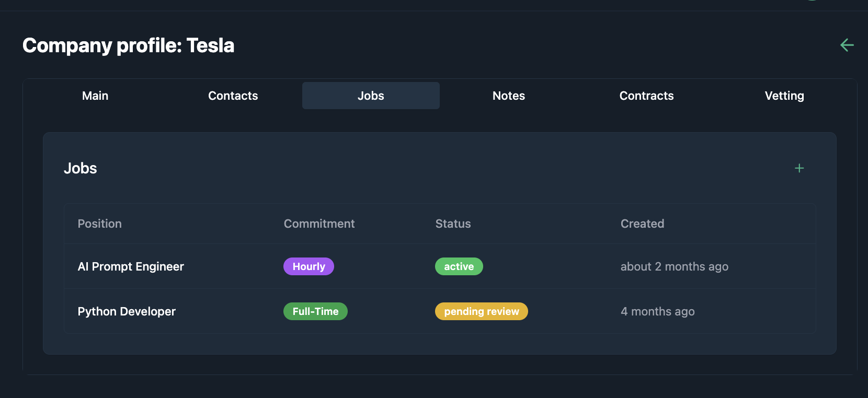The width and height of the screenshot is (868, 398).
Task: Click the green back arrow icon
Action: [x=847, y=45]
